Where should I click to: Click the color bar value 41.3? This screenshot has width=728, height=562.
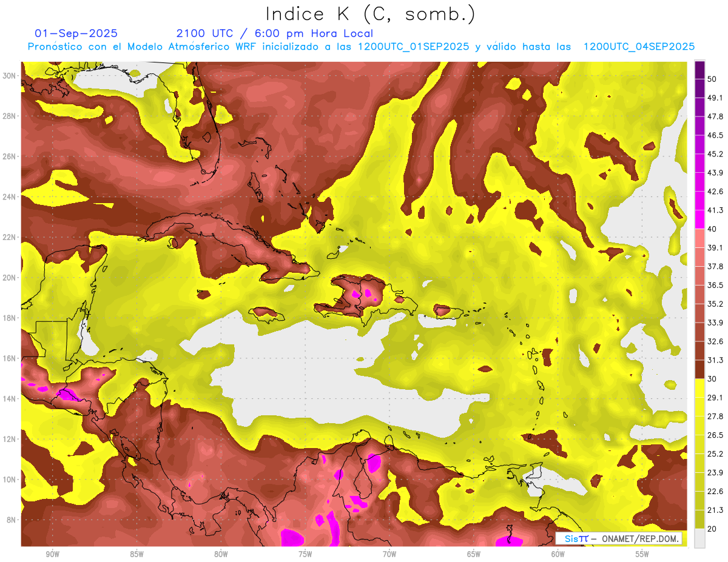715,210
